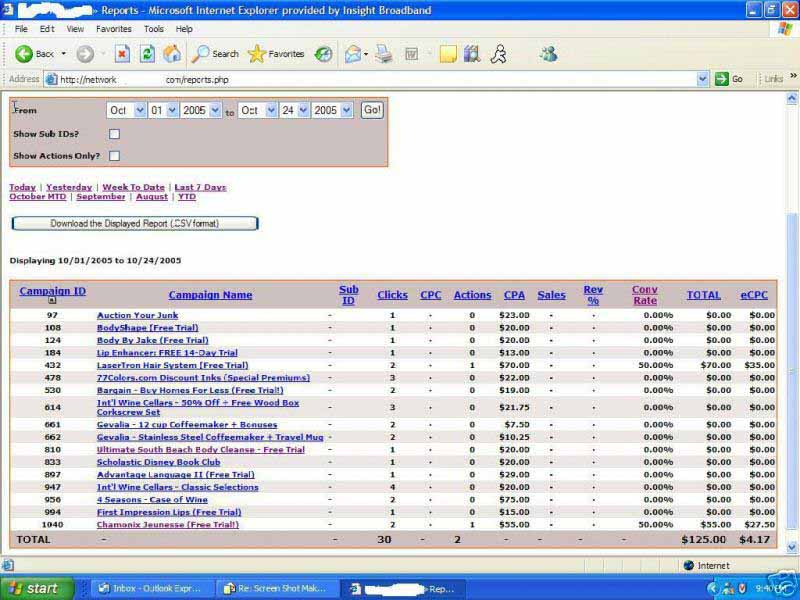Open the Edit menu
The width and height of the screenshot is (800, 600).
point(47,29)
